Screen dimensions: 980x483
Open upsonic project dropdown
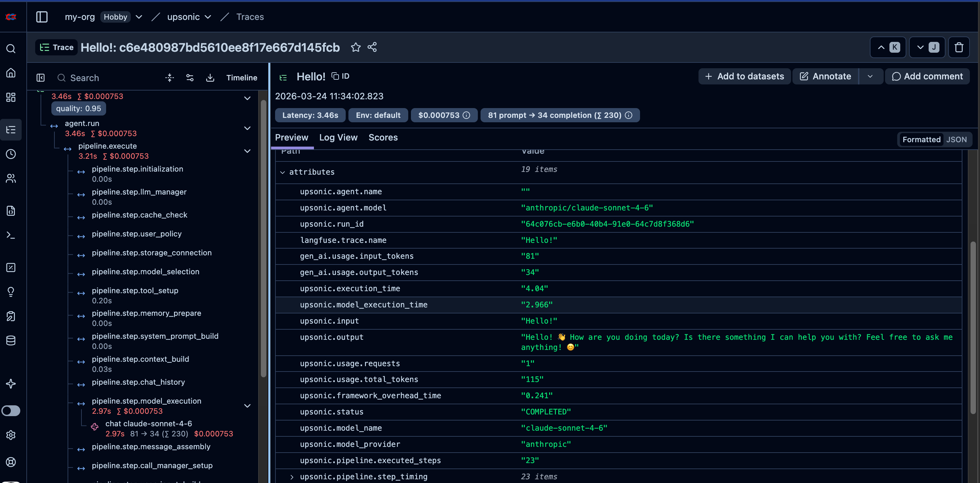(x=208, y=17)
